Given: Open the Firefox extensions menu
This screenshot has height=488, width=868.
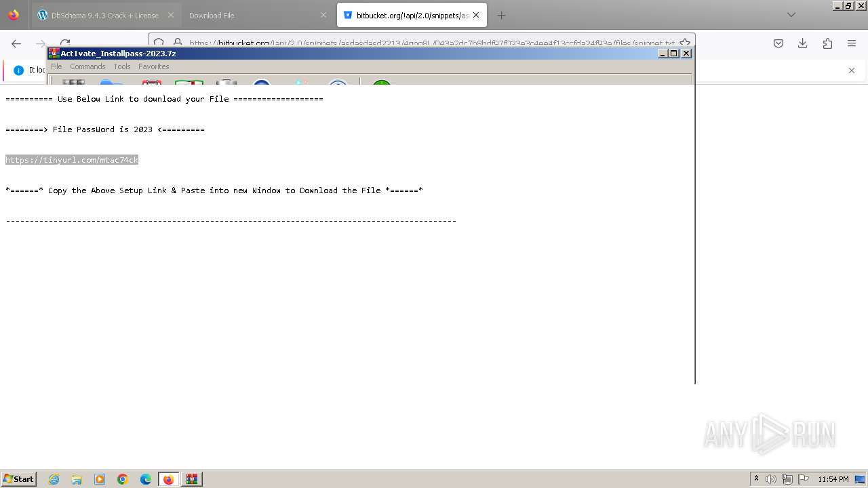Looking at the screenshot, I should coord(827,43).
